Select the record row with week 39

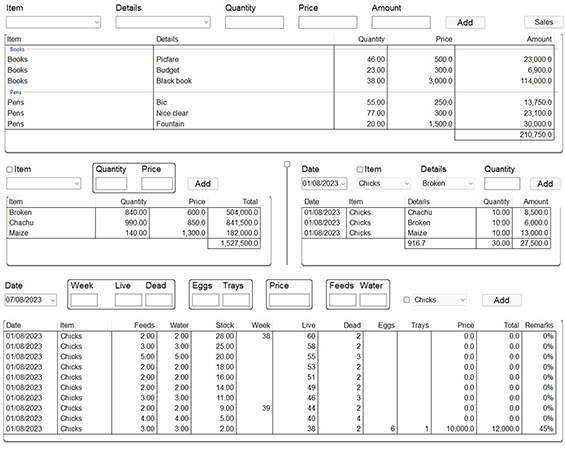pyautogui.click(x=280, y=408)
